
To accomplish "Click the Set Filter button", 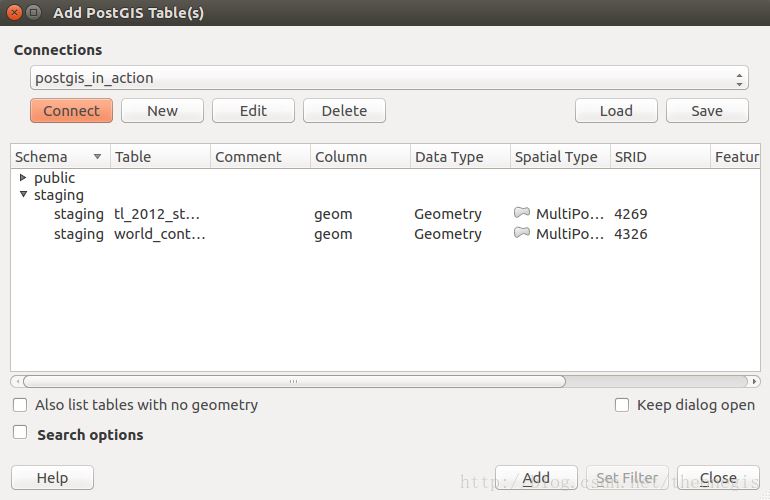I will coord(627,477).
